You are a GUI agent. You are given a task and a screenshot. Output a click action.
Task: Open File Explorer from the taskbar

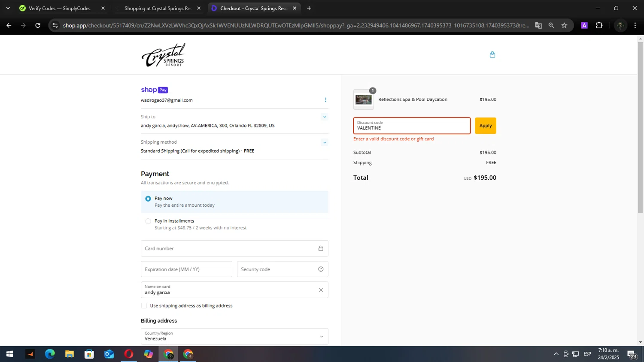click(70, 354)
